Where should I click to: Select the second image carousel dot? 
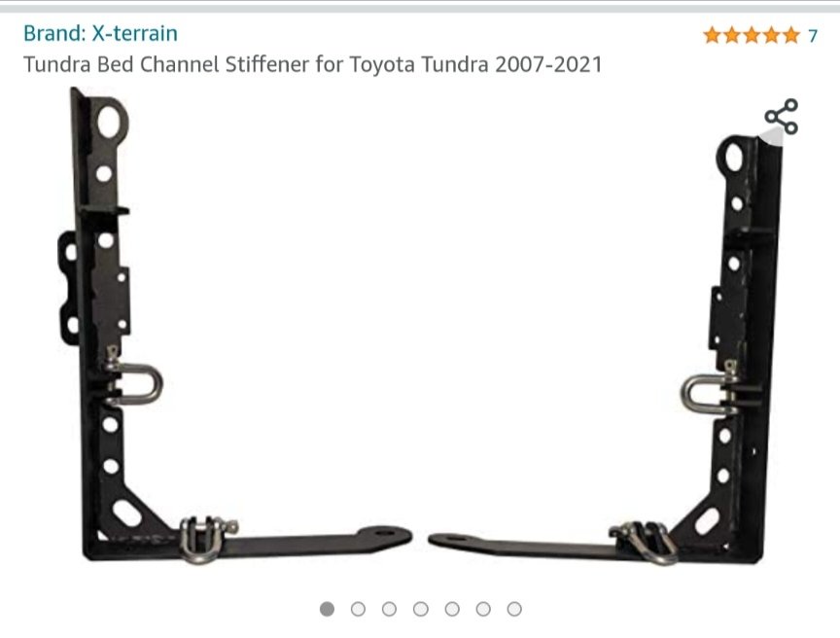coord(358,609)
